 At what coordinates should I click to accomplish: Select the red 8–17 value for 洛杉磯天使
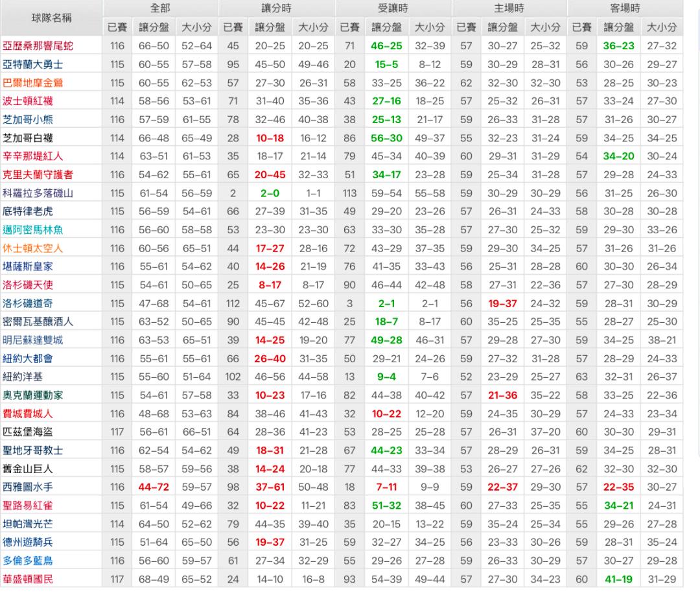tap(270, 285)
